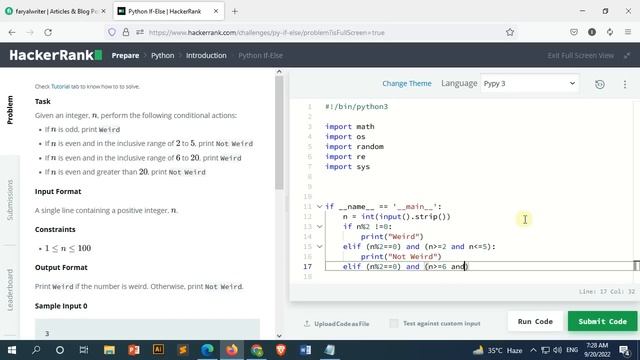Click the Run Code button

click(x=535, y=321)
